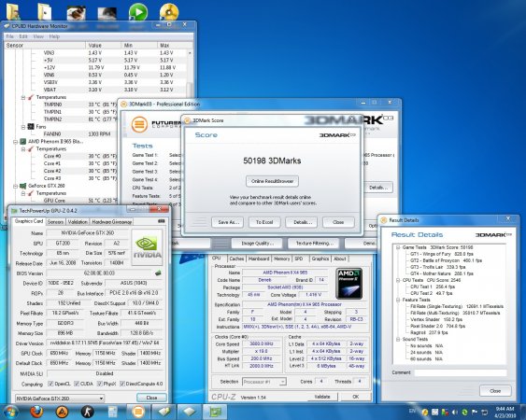Click the AMD Phenom II logo in CPU-Z
The width and height of the screenshot is (526, 420).
348,284
